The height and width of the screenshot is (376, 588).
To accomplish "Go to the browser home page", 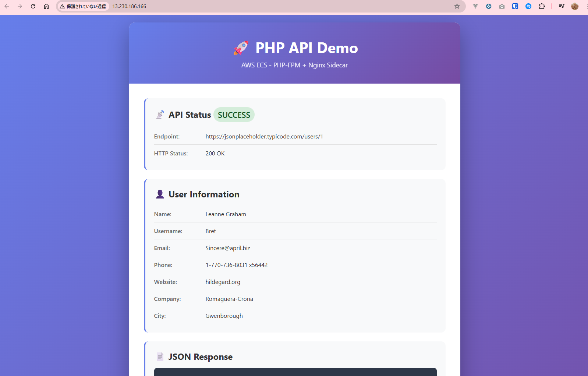I will point(46,6).
